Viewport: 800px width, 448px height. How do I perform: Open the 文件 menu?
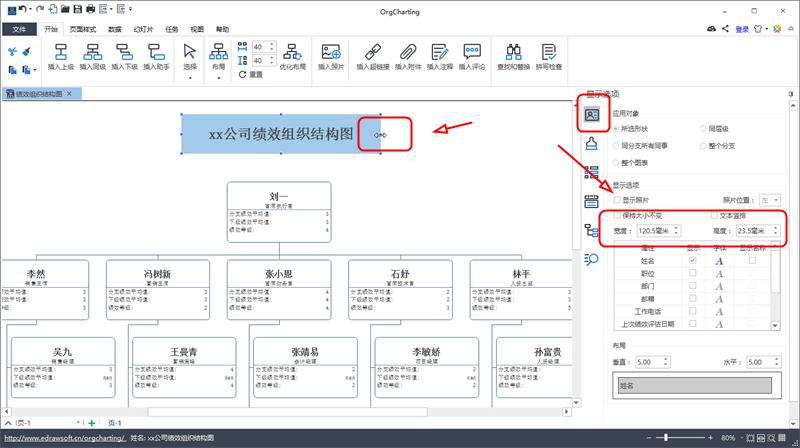(x=18, y=30)
